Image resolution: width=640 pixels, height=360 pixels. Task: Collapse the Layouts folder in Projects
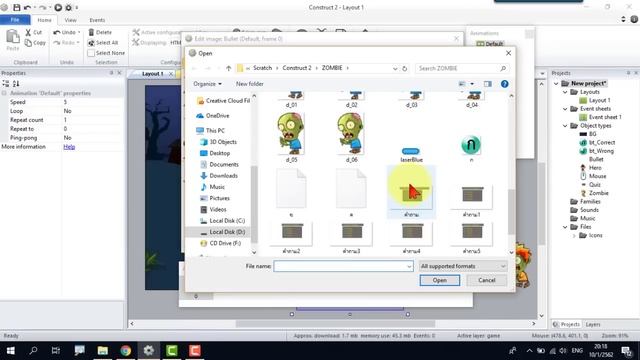pos(565,92)
